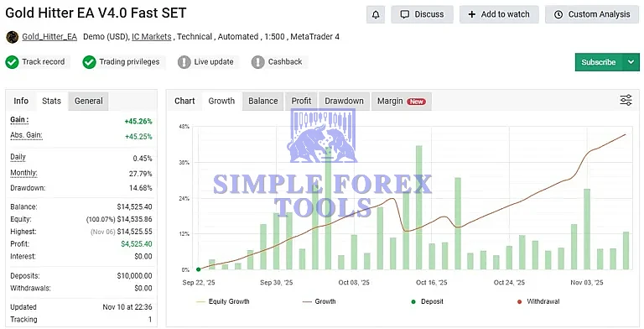
Task: Click the Cashback exclamation icon
Action: 258,62
